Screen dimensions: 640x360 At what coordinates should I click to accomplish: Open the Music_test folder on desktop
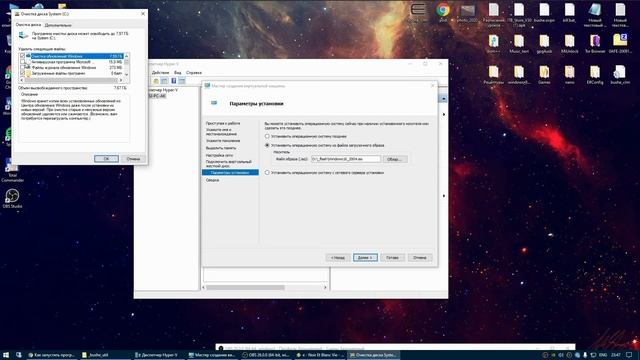(x=519, y=43)
